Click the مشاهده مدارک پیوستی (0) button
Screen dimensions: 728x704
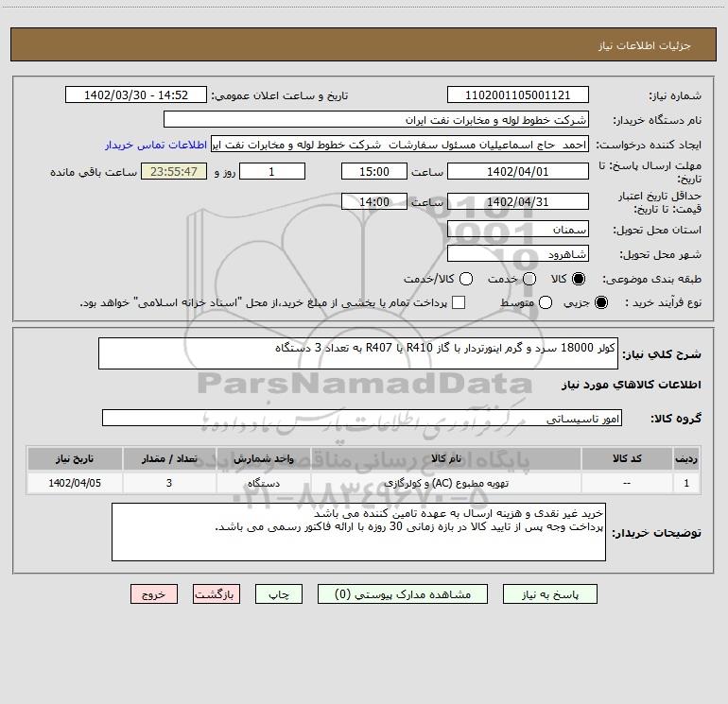pyautogui.click(x=403, y=594)
